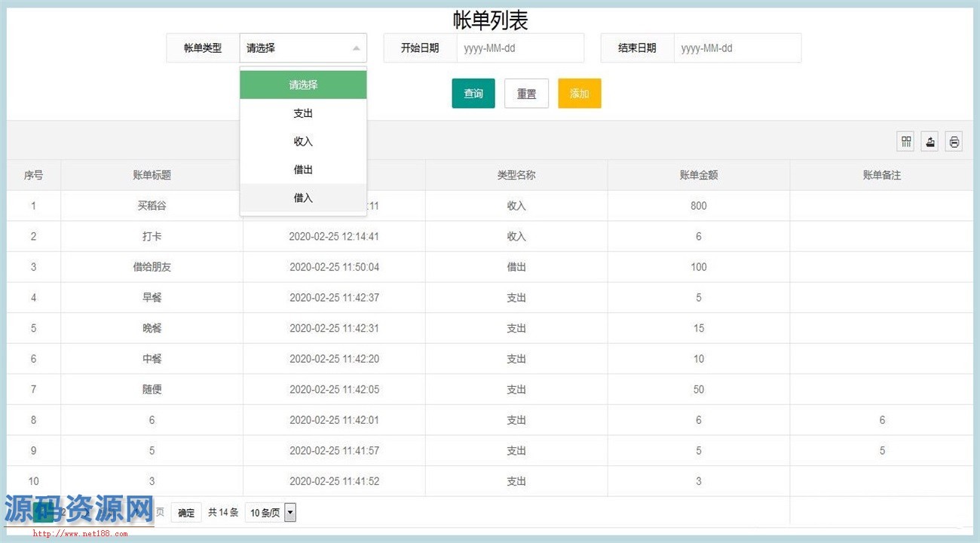This screenshot has height=543, width=980.
Task: Click the print icon in the table toolbar
Action: [954, 141]
